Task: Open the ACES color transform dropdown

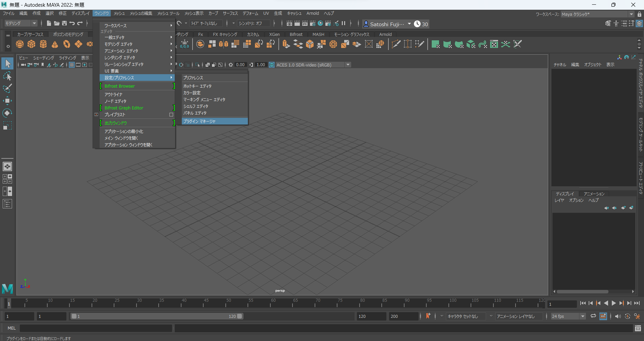Action: 348,65
